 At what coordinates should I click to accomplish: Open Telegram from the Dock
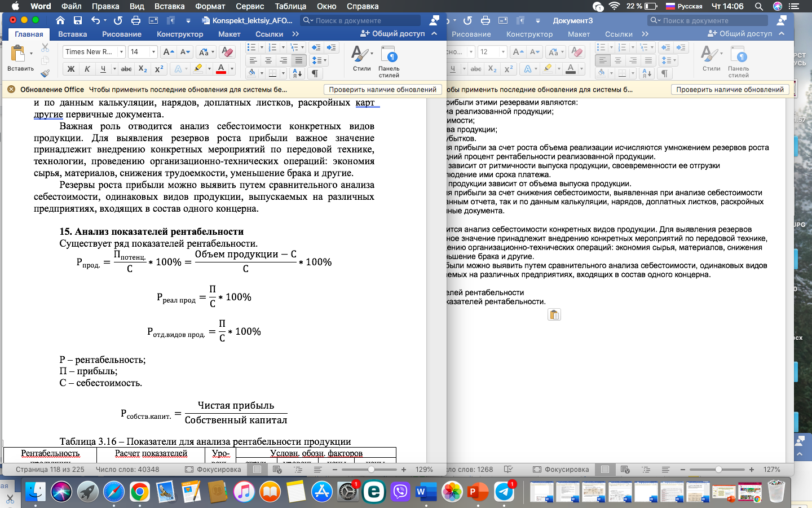pos(504,492)
